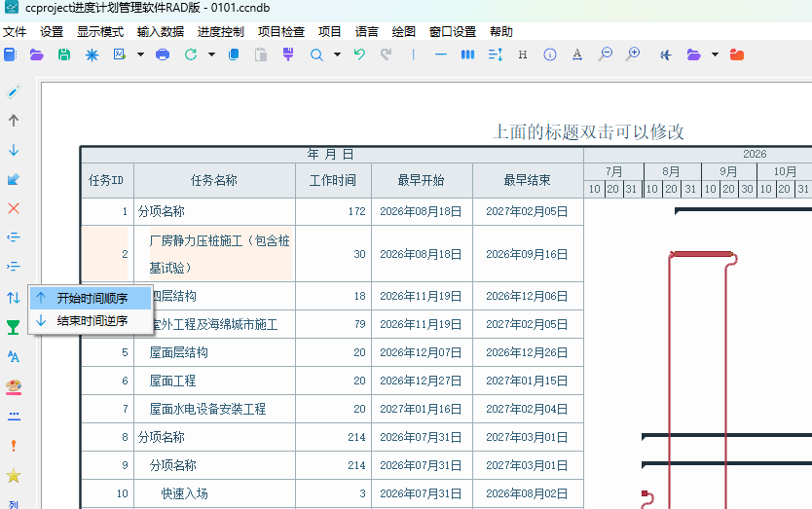
Task: Copy using the blue copy icon
Action: coord(234,55)
